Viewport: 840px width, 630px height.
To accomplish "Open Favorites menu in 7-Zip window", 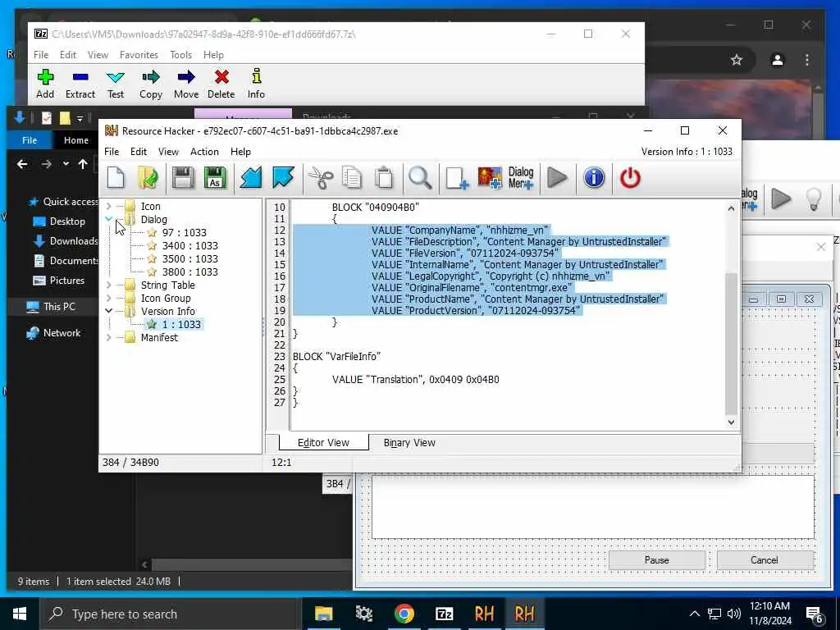I will [x=139, y=55].
